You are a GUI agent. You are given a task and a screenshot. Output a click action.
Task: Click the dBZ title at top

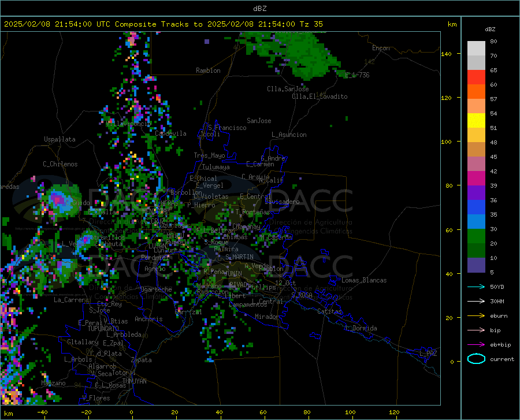tap(259, 9)
